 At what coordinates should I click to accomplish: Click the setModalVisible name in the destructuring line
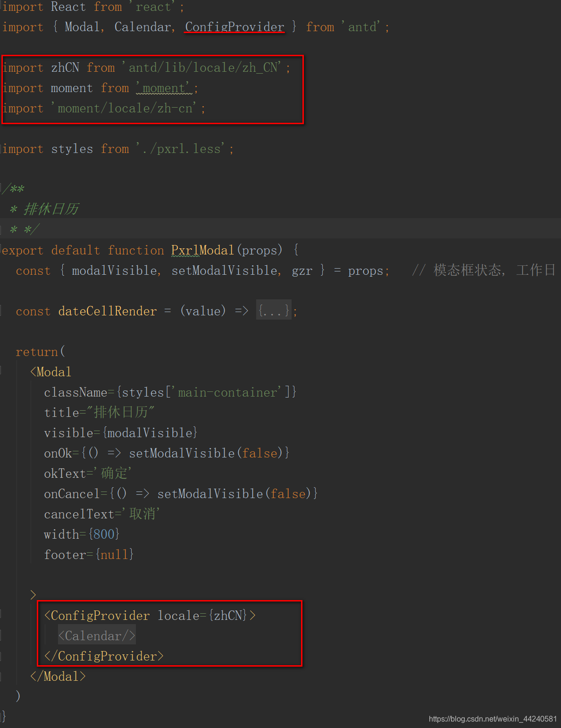(224, 271)
